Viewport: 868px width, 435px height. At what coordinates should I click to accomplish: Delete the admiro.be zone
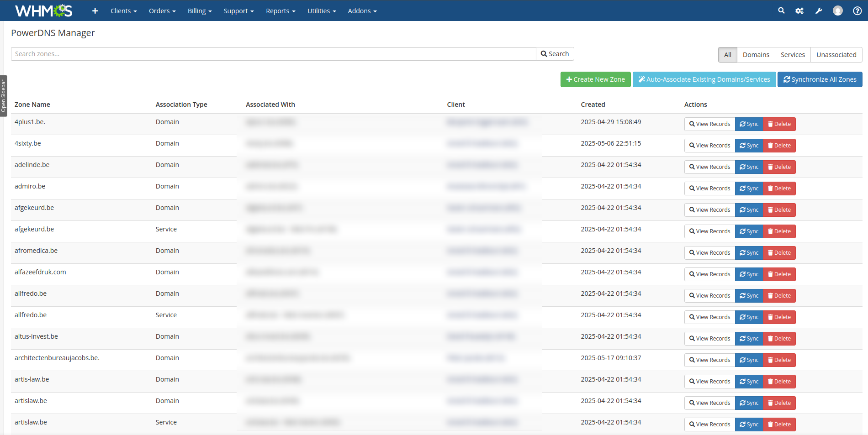[x=779, y=189]
